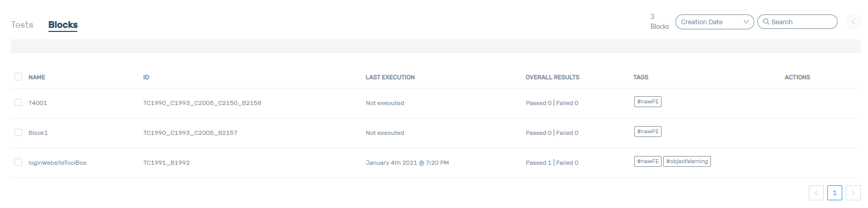
Task: Click the Name column header
Action: [37, 77]
